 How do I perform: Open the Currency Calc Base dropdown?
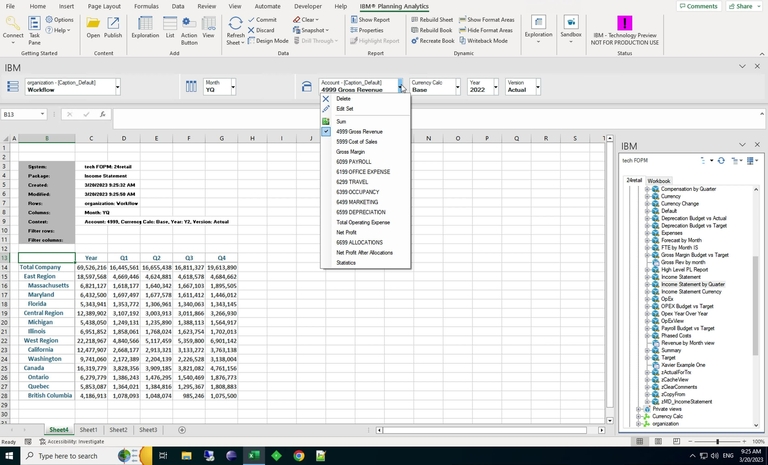pyautogui.click(x=457, y=87)
